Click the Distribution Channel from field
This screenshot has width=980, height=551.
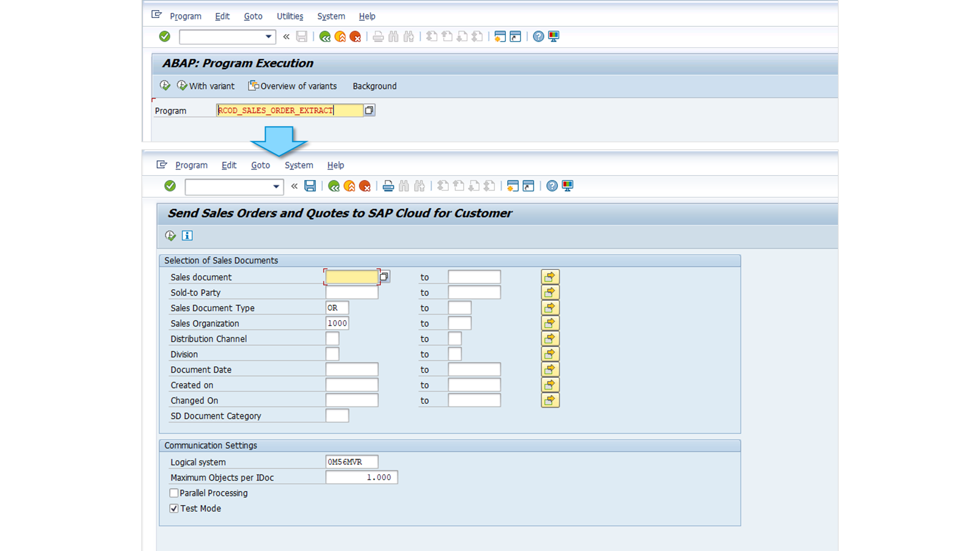[x=332, y=339]
